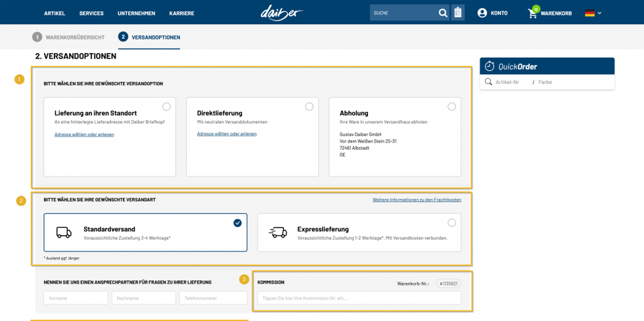Click the Standardversand truck icon

point(64,232)
